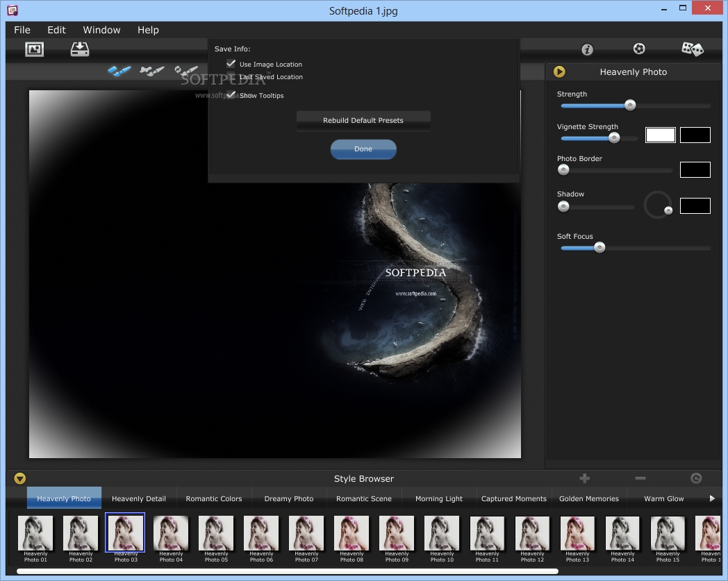Image resolution: width=728 pixels, height=581 pixels.
Task: Select the blue brush tool icon
Action: [x=119, y=71]
